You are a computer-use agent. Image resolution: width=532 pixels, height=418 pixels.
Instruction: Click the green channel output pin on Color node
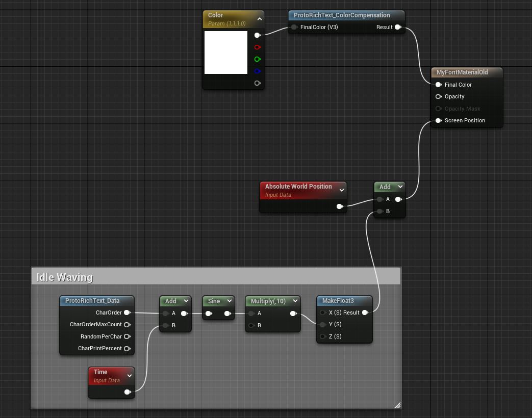257,59
